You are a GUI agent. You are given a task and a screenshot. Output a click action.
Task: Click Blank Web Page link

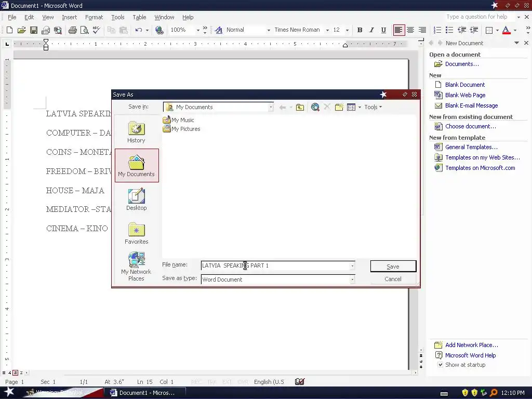tap(465, 96)
